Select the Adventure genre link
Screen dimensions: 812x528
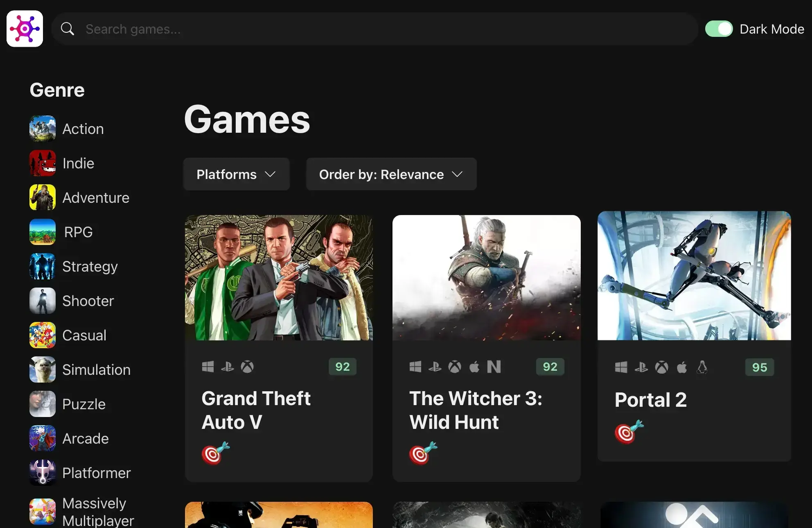(96, 198)
